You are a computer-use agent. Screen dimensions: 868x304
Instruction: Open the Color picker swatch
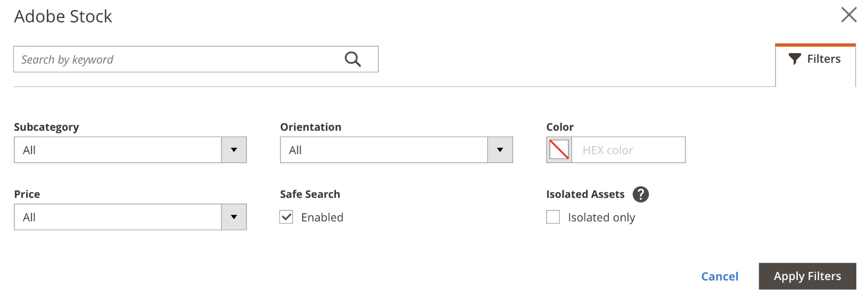559,150
